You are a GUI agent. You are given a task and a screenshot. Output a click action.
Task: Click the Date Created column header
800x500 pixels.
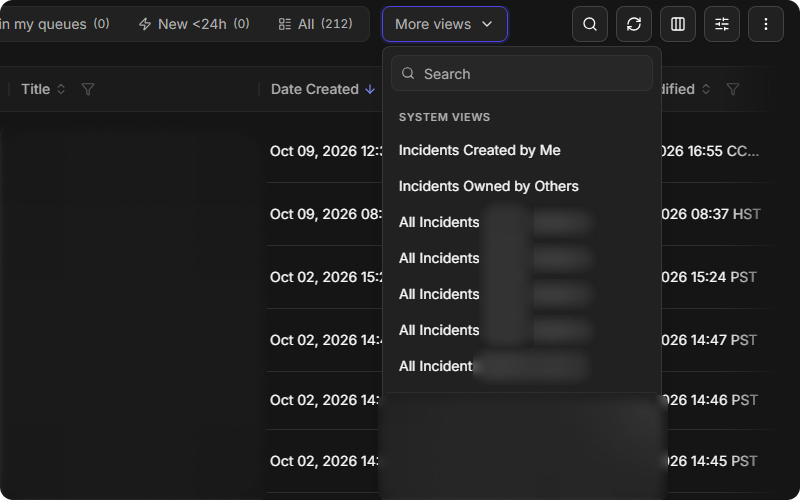coord(315,89)
